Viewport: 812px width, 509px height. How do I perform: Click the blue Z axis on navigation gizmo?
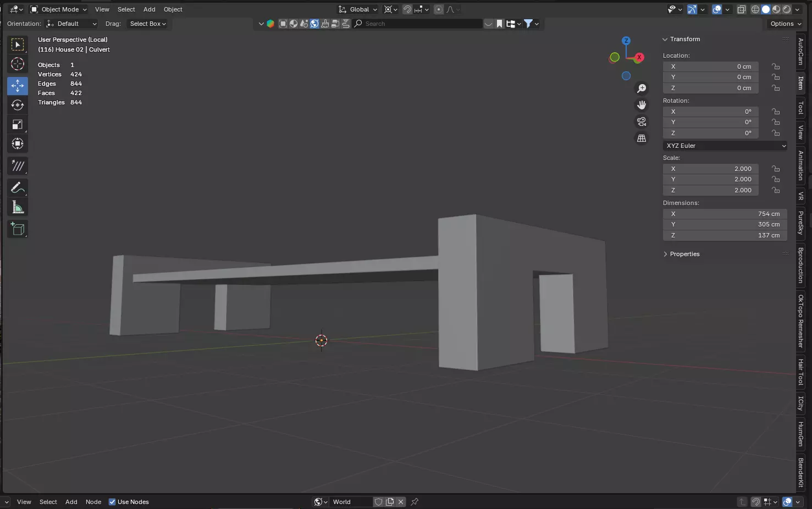[x=626, y=41]
